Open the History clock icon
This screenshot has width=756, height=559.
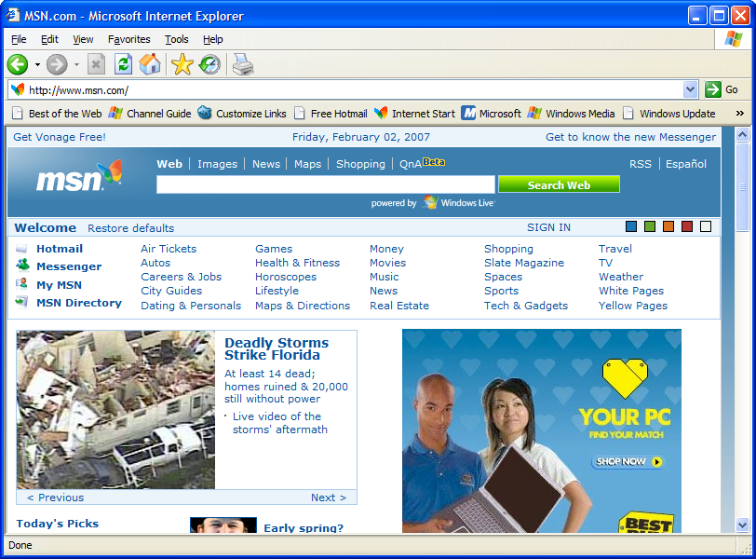(x=209, y=64)
